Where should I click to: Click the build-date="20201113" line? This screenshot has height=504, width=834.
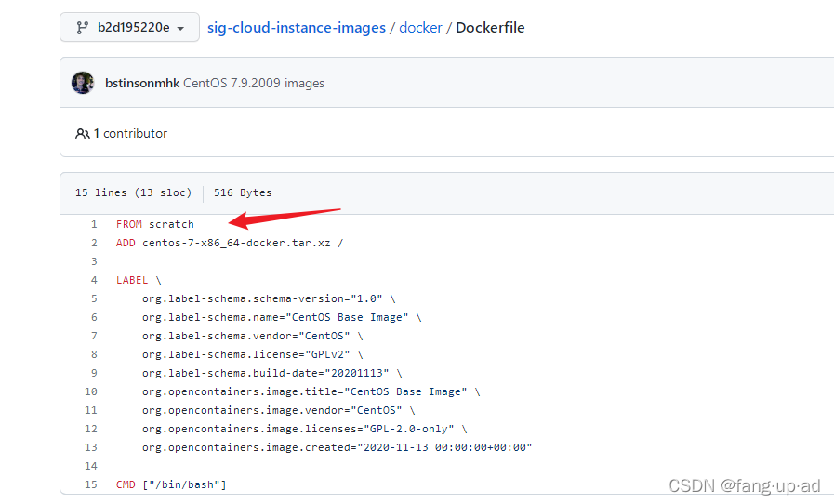pyautogui.click(x=271, y=373)
